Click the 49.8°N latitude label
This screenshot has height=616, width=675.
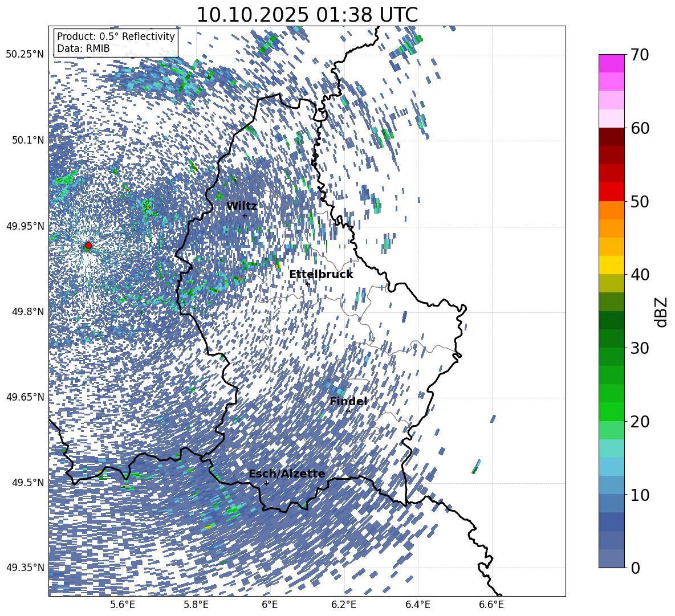point(27,312)
